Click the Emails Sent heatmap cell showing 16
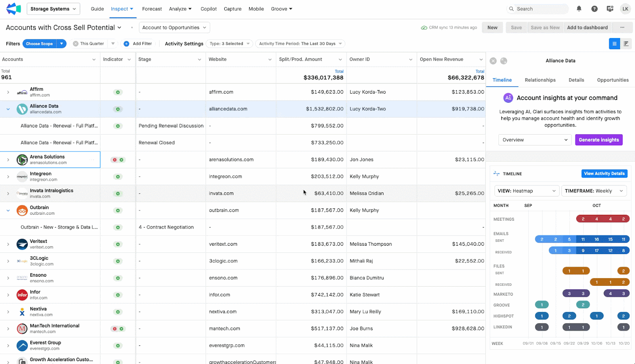This screenshot has width=635, height=364. [x=597, y=239]
